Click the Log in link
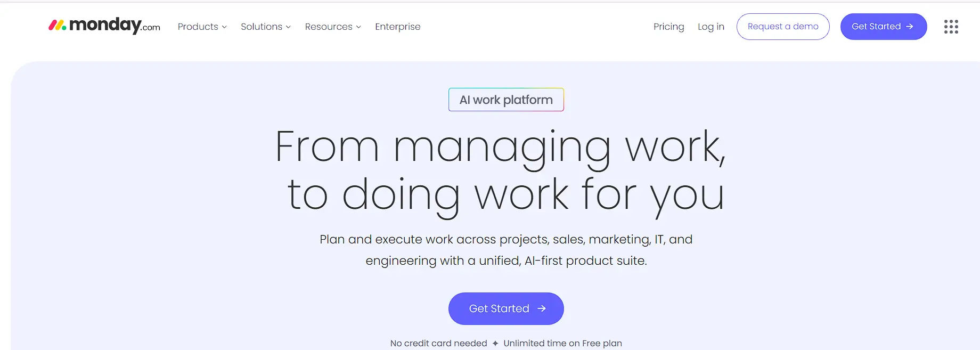Image resolution: width=980 pixels, height=350 pixels. point(710,27)
